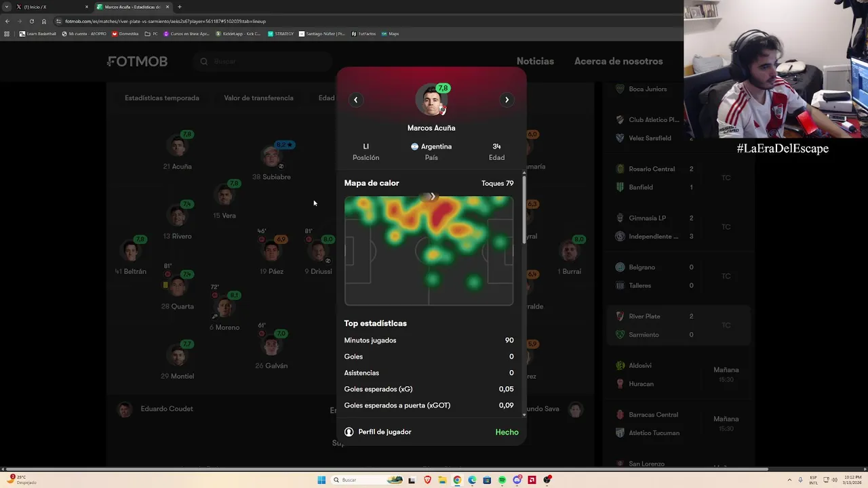Open the tab search dropdown arrow
The image size is (868, 488).
point(6,7)
